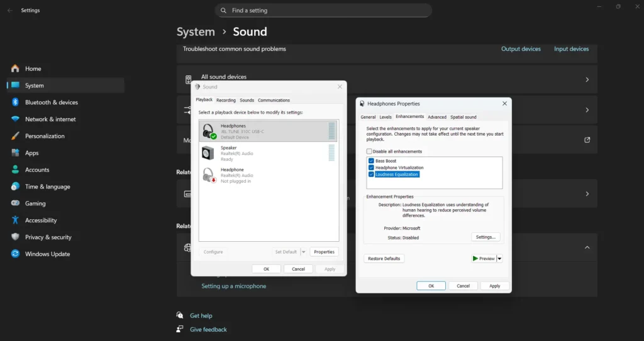Click the Give feedback link
The image size is (644, 341).
[208, 329]
